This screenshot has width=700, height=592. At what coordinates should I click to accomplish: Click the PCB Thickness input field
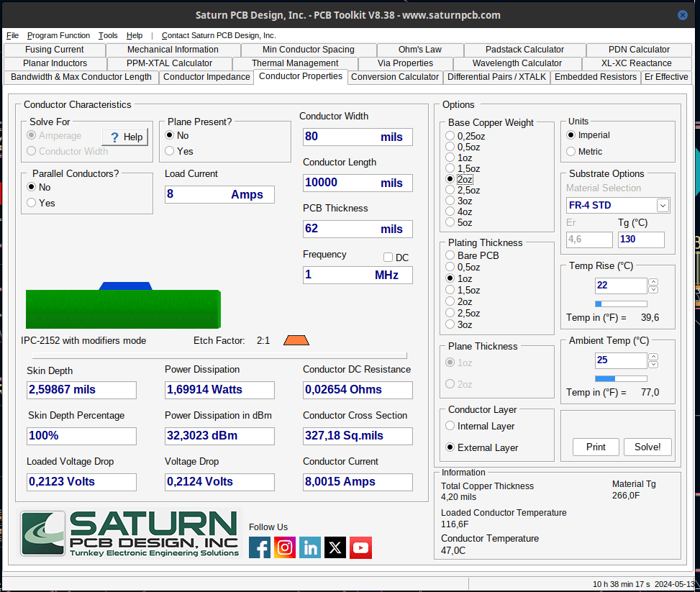click(x=358, y=229)
